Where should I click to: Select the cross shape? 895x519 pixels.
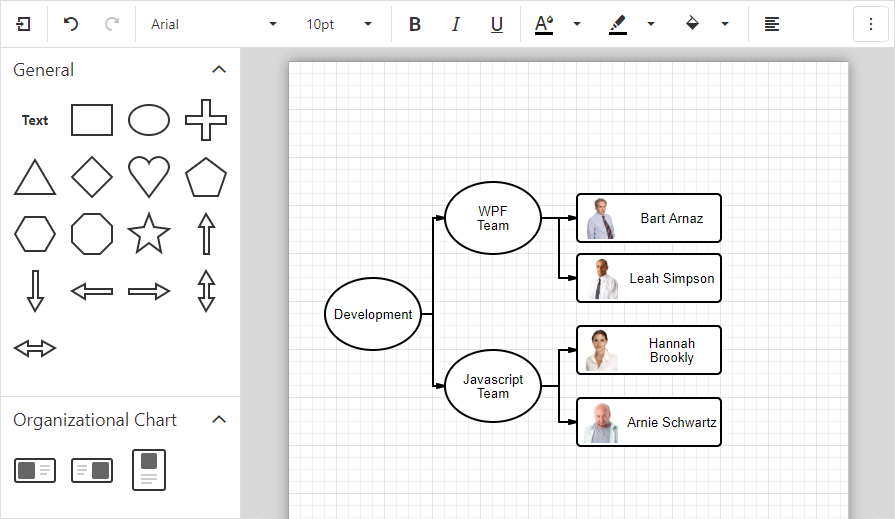(x=206, y=120)
